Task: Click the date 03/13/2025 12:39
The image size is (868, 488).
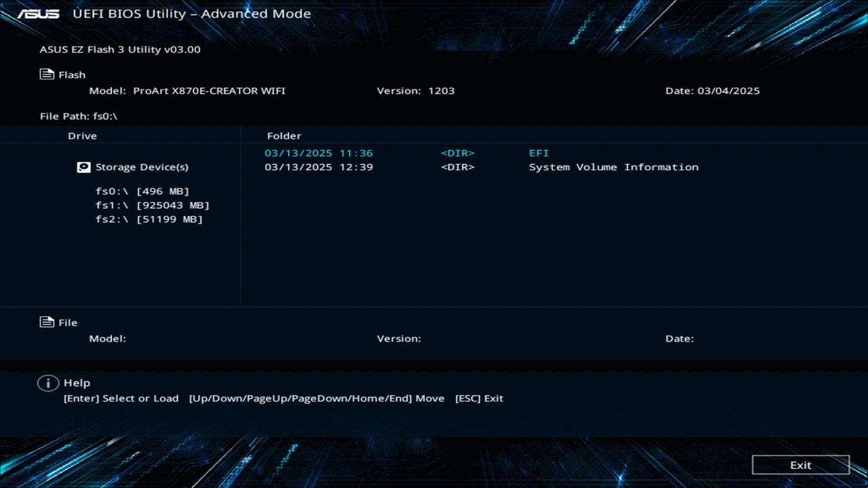Action: point(319,167)
